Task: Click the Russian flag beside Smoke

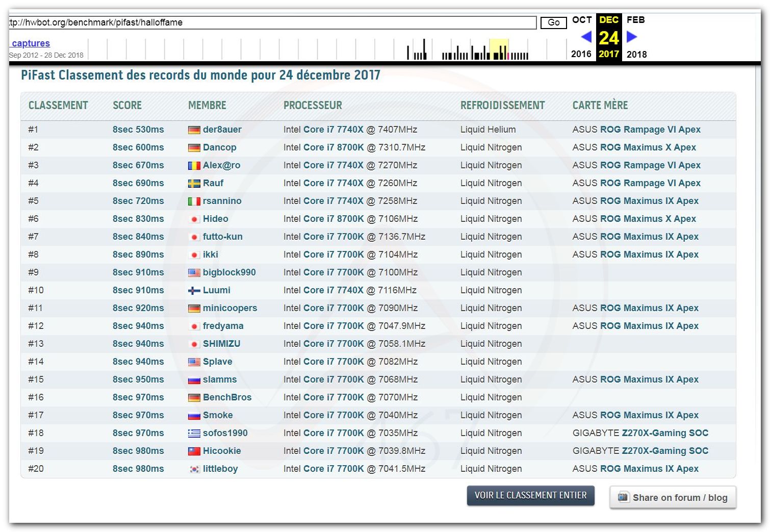Action: pos(194,416)
